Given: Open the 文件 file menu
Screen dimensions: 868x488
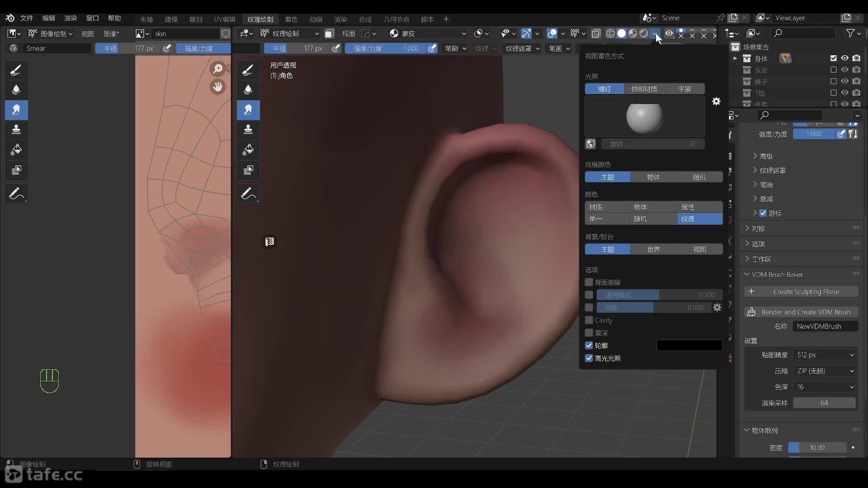Looking at the screenshot, I should pos(27,18).
